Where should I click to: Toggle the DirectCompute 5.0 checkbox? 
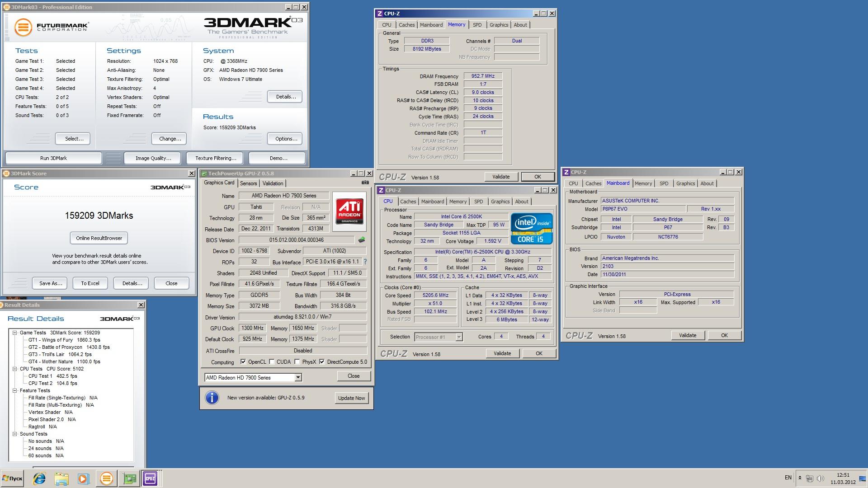(x=322, y=361)
